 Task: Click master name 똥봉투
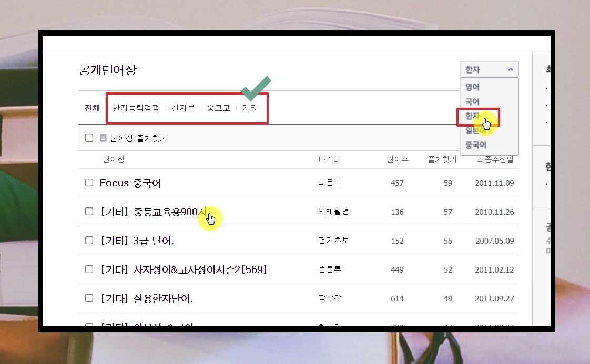tap(330, 269)
